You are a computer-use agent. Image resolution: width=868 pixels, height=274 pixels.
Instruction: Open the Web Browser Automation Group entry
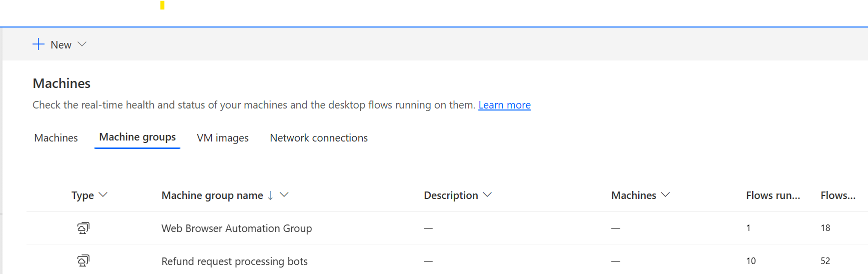tap(236, 228)
